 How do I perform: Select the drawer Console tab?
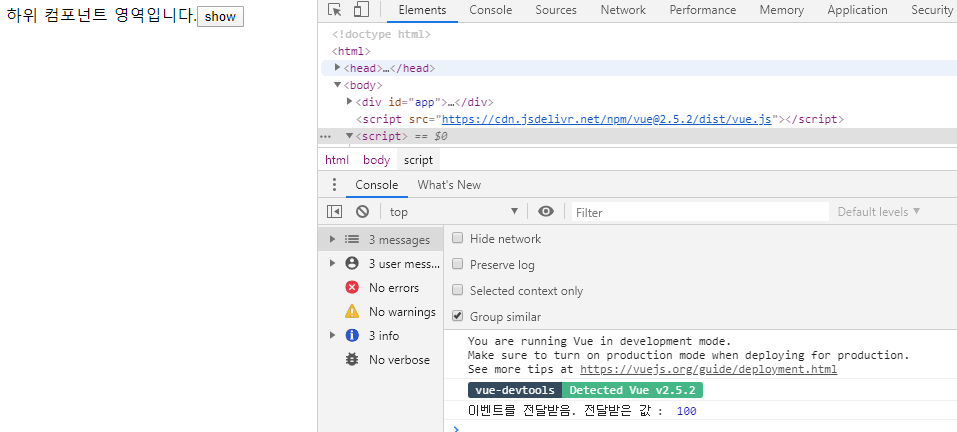[x=377, y=185]
